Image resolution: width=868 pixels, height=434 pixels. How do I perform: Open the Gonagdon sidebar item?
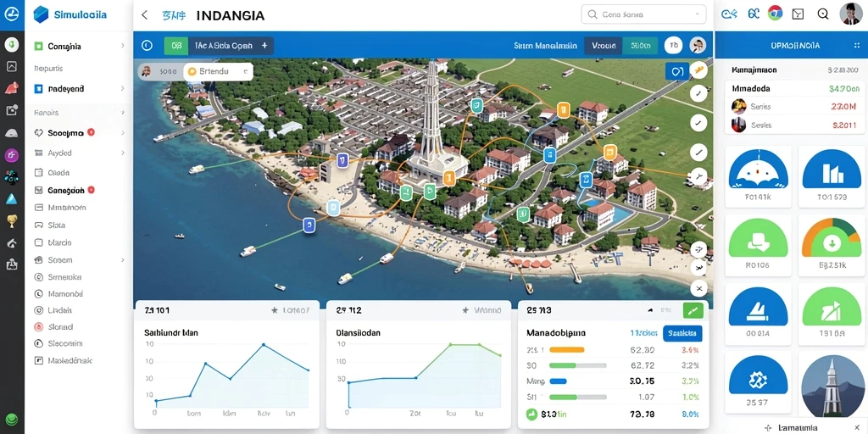[x=65, y=190]
